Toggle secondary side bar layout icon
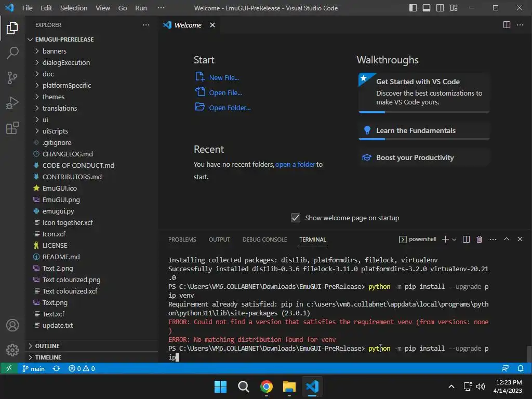Screen dimensions: 532x399 (440, 8)
